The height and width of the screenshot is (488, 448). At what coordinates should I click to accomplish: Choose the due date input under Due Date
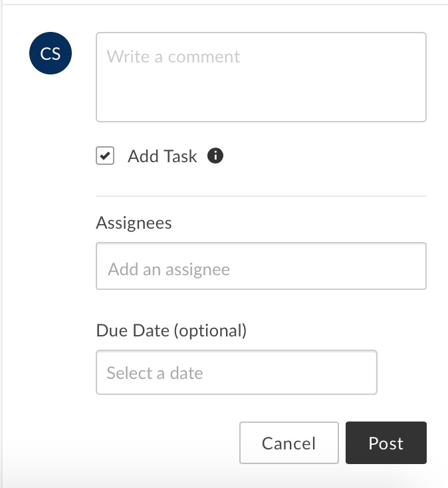[x=237, y=372]
